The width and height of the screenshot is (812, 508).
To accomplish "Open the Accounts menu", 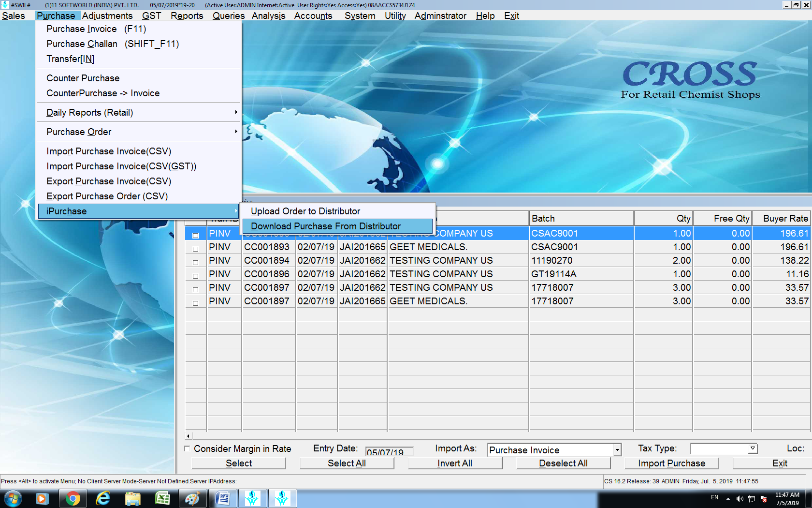I will pyautogui.click(x=313, y=15).
